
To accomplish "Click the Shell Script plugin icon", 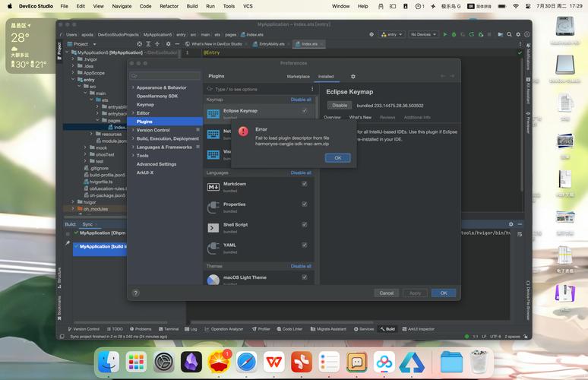I will (213, 227).
